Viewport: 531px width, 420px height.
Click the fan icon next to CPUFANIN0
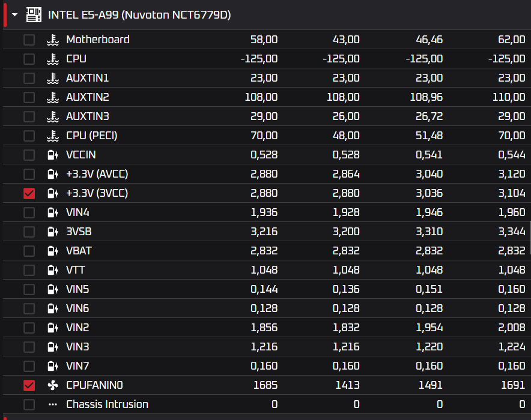[53, 385]
